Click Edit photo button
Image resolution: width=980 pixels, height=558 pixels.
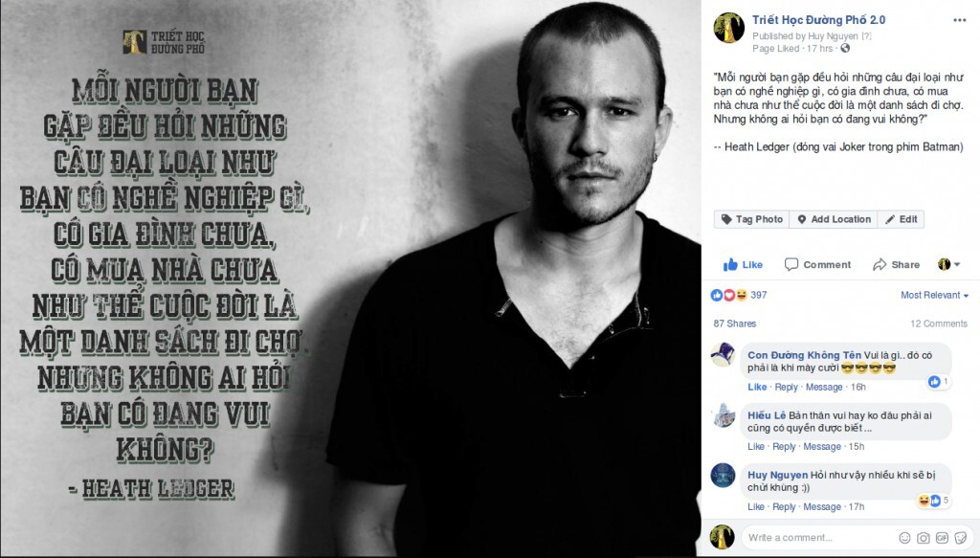tap(901, 219)
